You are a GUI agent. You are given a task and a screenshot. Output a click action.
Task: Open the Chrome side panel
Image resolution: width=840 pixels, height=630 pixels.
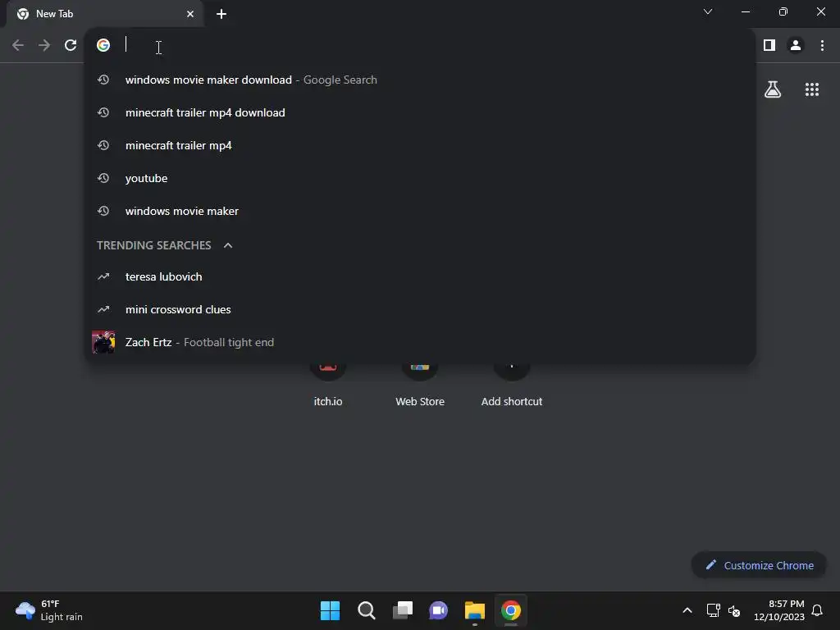769,45
